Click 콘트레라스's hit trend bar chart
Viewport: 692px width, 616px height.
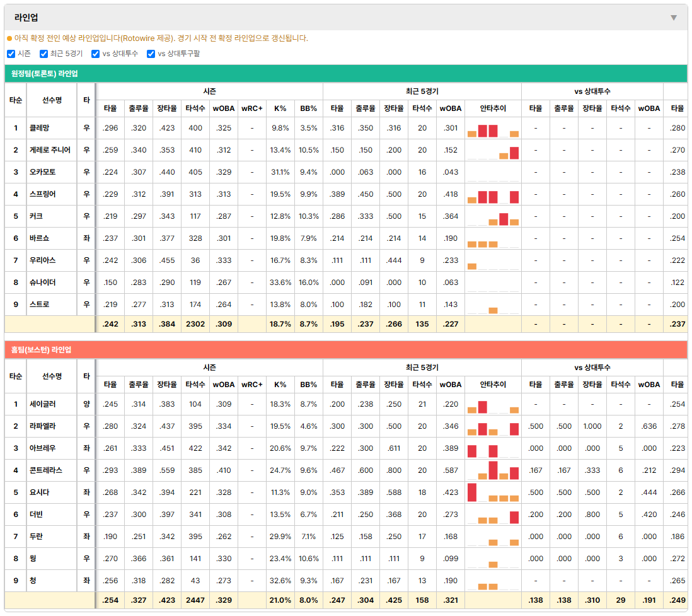(493, 471)
